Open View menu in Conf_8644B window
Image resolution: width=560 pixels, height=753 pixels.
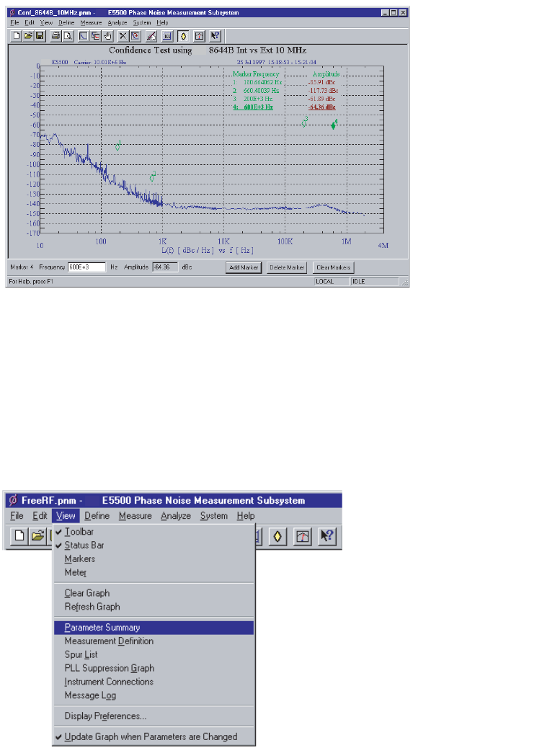46,22
